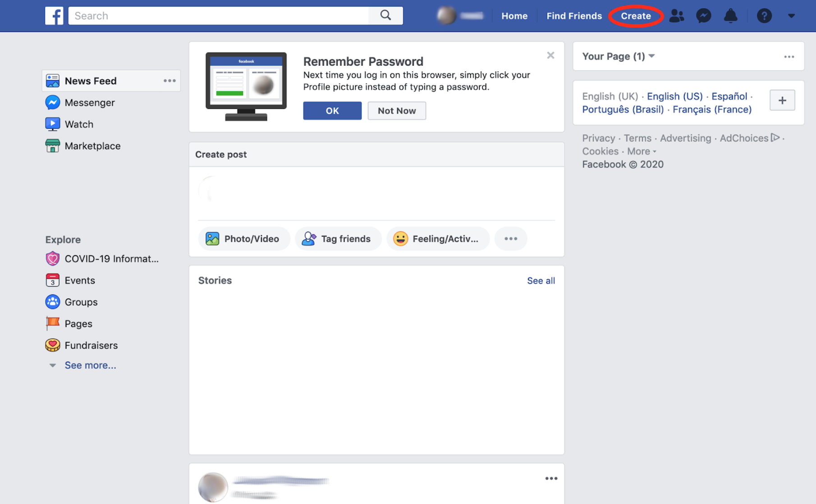
Task: Switch language to Français (France)
Action: pos(712,109)
